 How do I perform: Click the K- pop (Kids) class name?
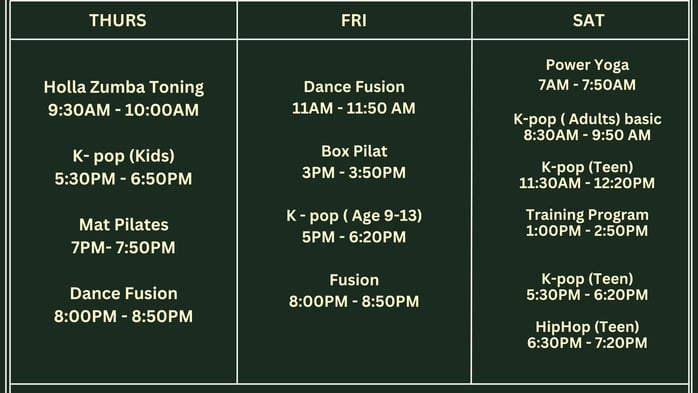click(x=124, y=156)
